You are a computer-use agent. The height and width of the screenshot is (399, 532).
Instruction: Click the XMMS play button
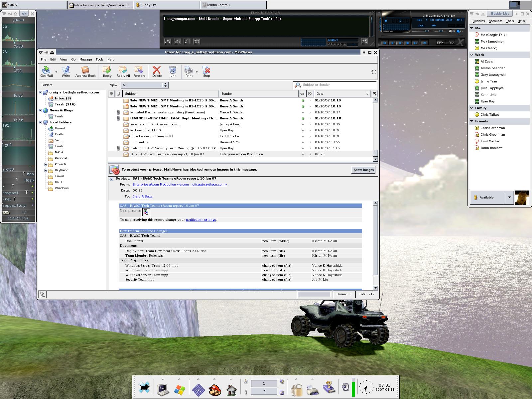(392, 43)
